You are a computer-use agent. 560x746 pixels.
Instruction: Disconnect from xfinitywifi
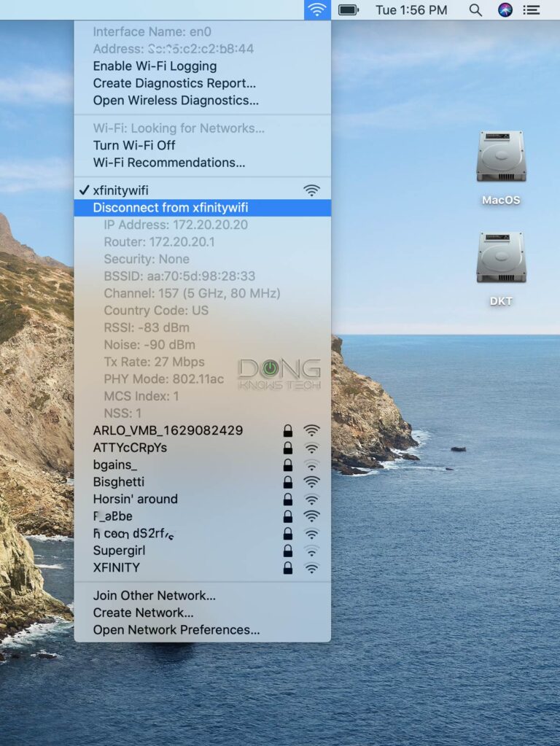coord(202,207)
